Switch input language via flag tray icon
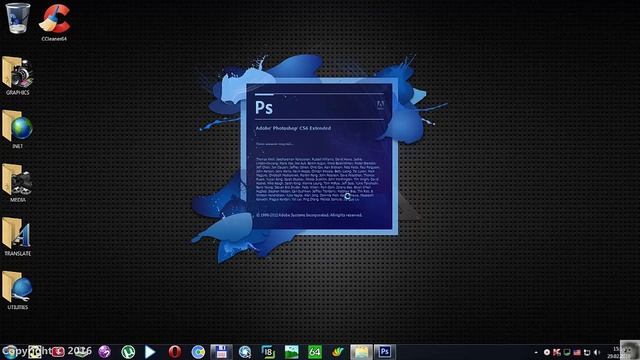 coord(577,352)
